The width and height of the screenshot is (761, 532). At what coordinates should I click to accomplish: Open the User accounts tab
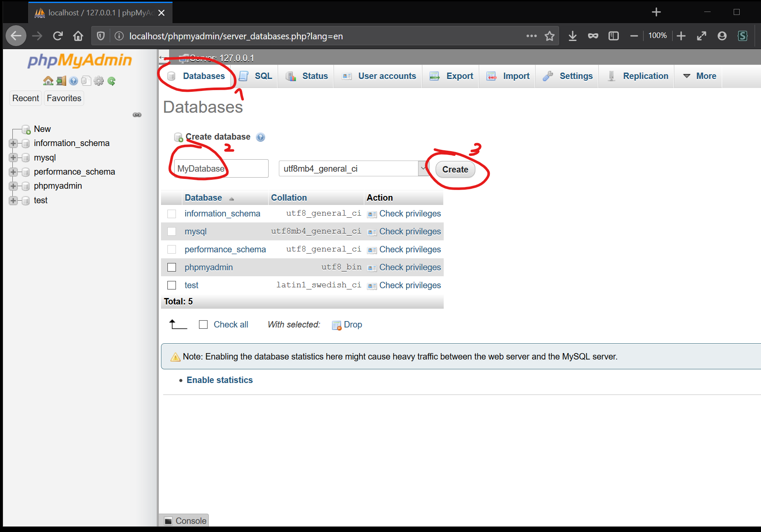tap(379, 76)
